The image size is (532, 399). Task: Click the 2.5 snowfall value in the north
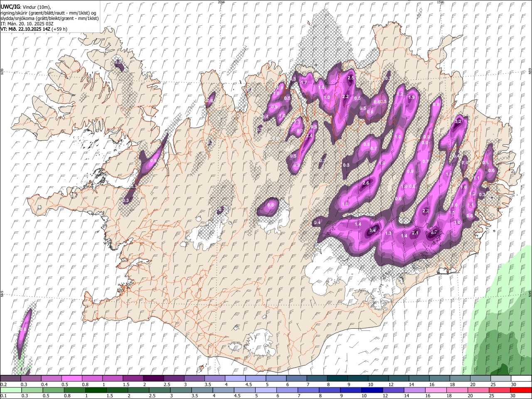coord(350,78)
